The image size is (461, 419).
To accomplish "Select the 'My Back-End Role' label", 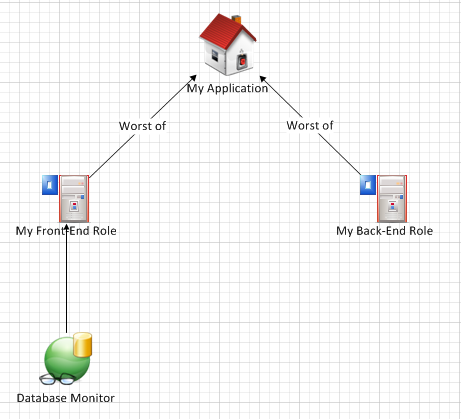I will coord(384,231).
